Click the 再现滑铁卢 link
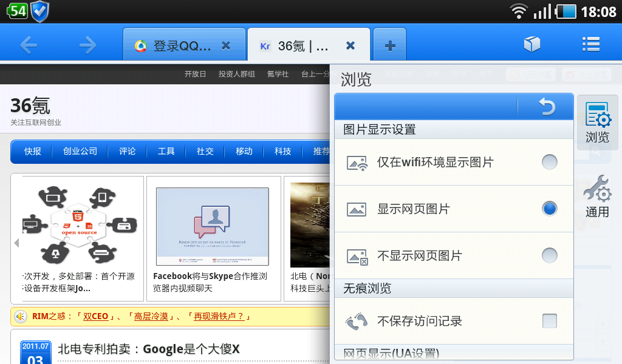622x364 pixels. click(x=219, y=317)
